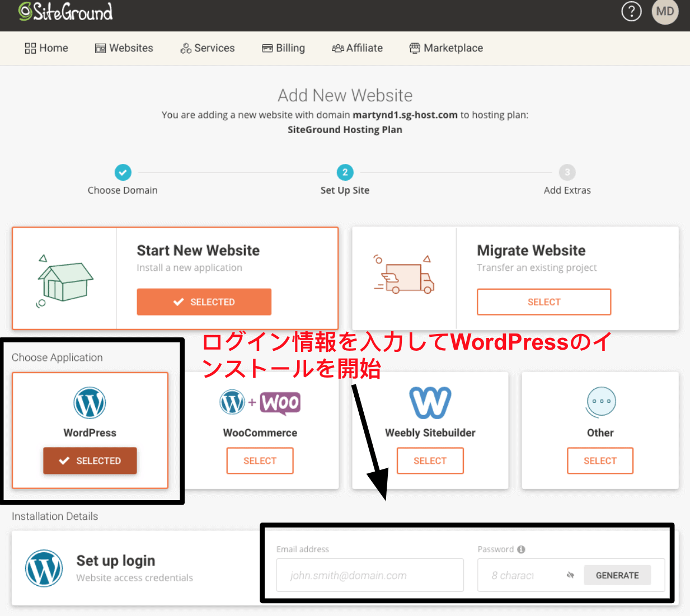Click the Start New Website heading
This screenshot has height=616, width=690.
coord(198,250)
